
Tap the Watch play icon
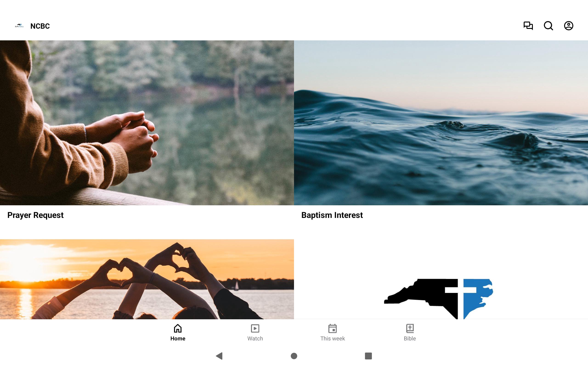pos(255,328)
